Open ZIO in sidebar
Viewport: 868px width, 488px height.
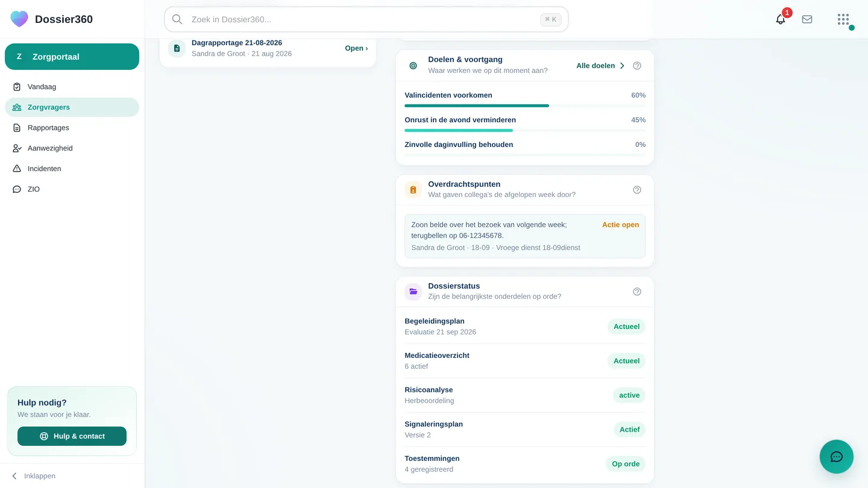point(72,189)
